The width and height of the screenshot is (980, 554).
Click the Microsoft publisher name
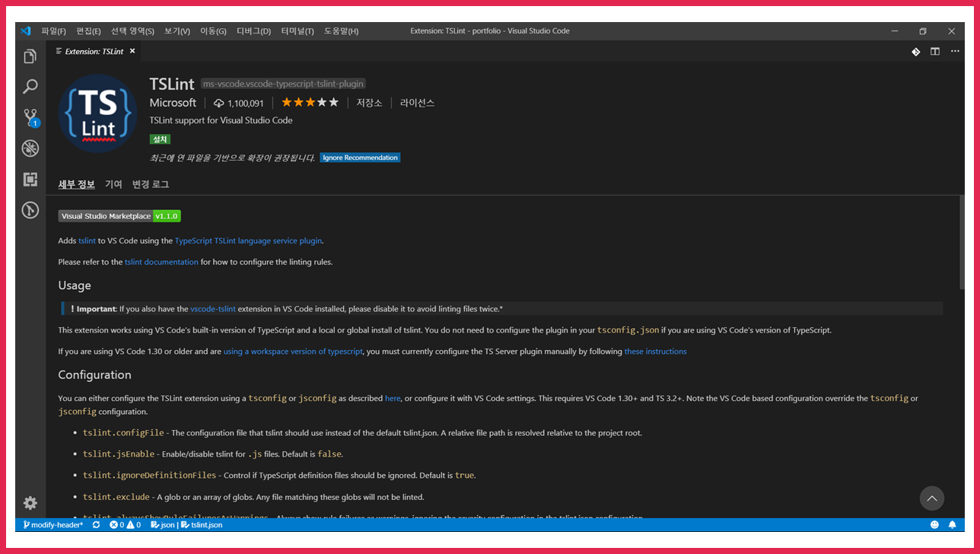(173, 103)
